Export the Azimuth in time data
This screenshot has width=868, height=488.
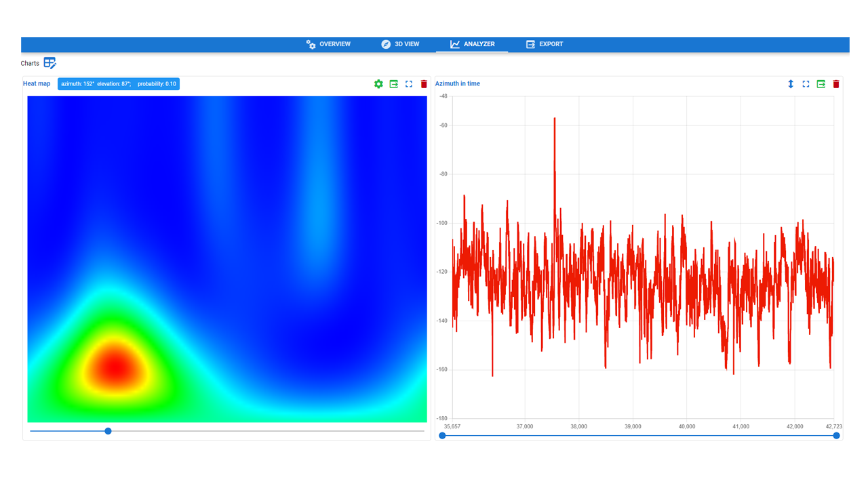tap(821, 84)
